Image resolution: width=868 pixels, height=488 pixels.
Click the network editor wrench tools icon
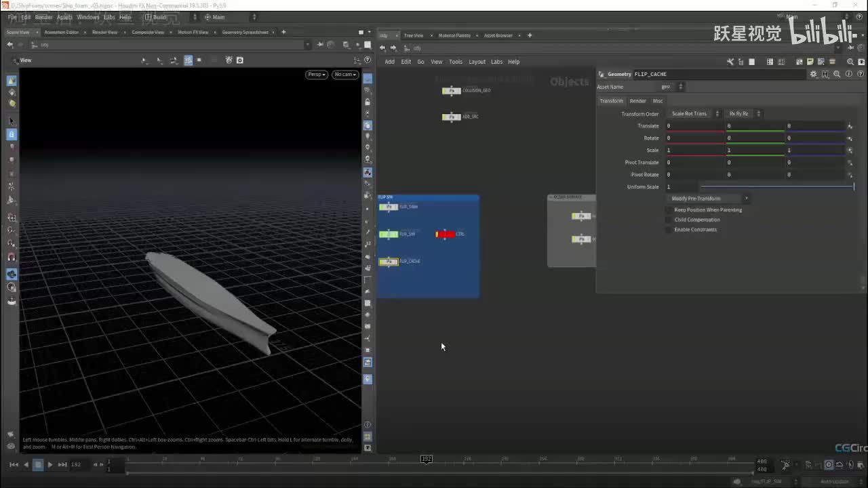point(730,62)
